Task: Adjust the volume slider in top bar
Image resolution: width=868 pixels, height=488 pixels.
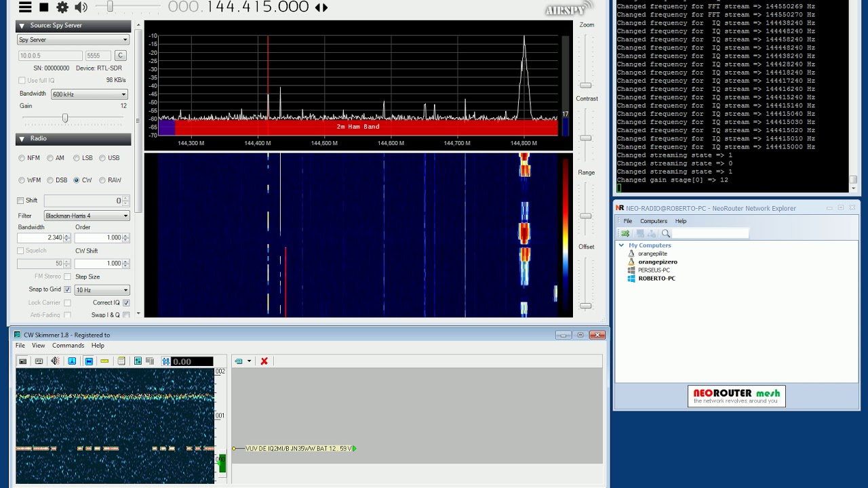Action: coord(110,7)
